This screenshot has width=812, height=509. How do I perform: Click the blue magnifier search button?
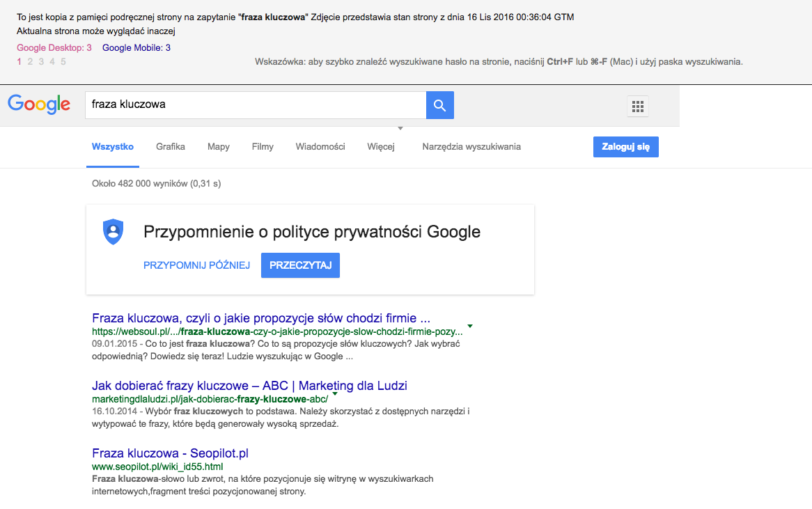click(439, 105)
